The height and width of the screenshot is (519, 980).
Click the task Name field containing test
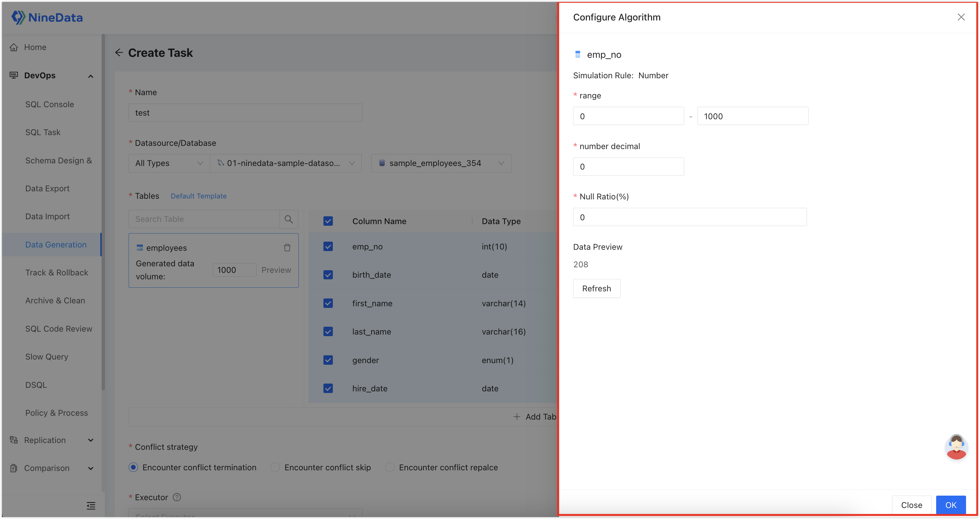245,113
